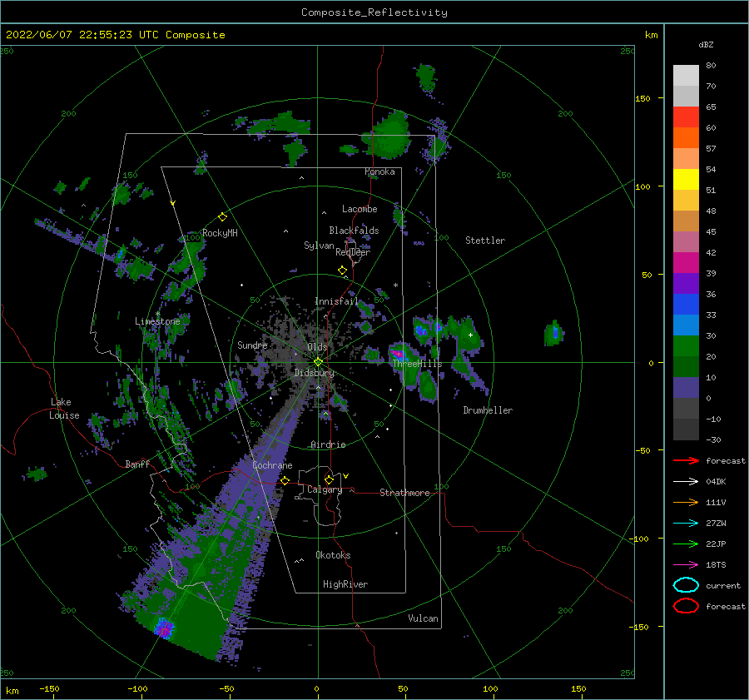
Task: Pick the 20 dBZ green color swatch
Action: (686, 345)
